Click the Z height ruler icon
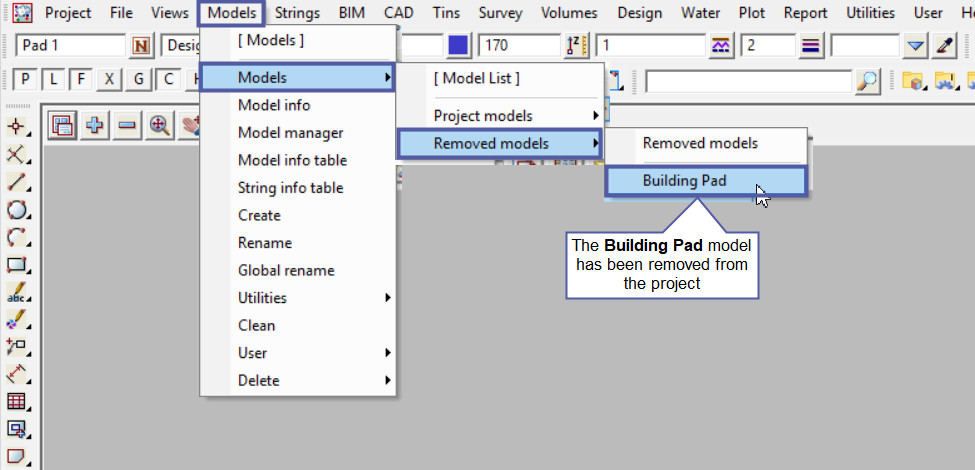This screenshot has height=470, width=975. tap(576, 46)
